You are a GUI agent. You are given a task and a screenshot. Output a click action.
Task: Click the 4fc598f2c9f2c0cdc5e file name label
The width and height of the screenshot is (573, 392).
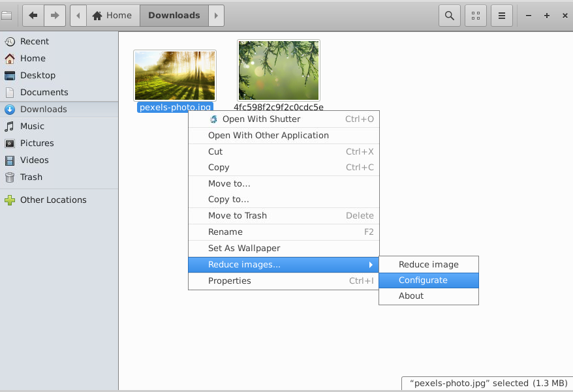pyautogui.click(x=279, y=107)
